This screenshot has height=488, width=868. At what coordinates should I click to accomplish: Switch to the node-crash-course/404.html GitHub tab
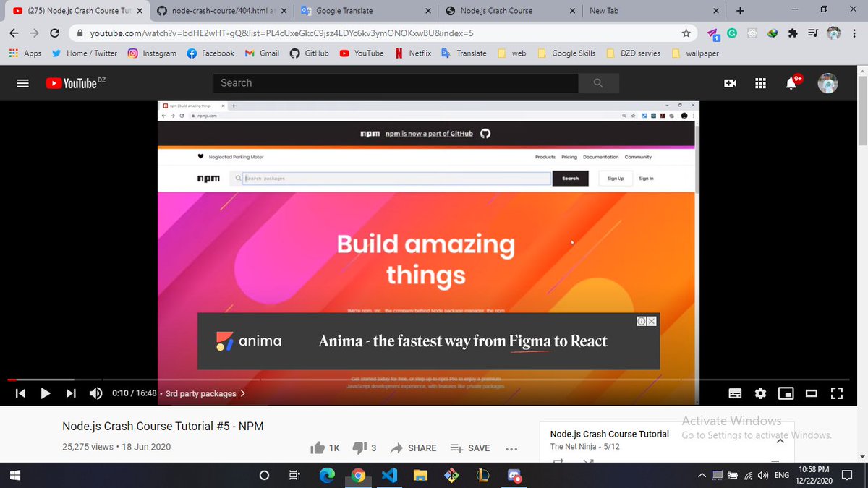point(221,11)
